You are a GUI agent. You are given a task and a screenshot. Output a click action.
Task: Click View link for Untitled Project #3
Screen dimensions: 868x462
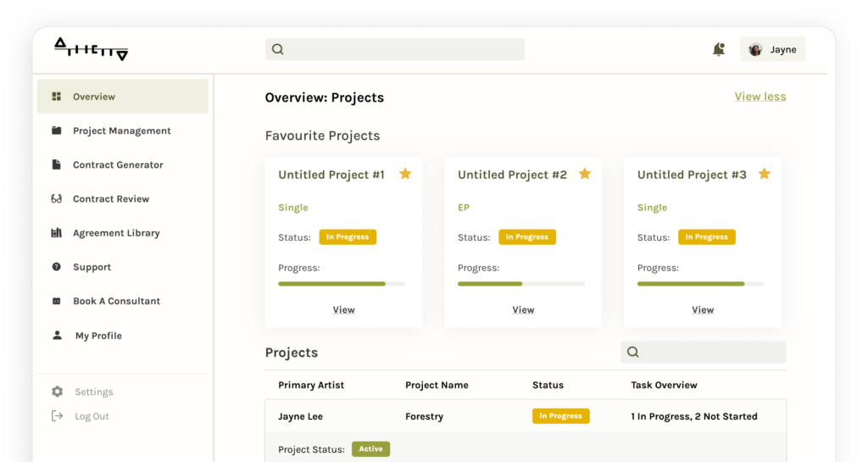703,309
